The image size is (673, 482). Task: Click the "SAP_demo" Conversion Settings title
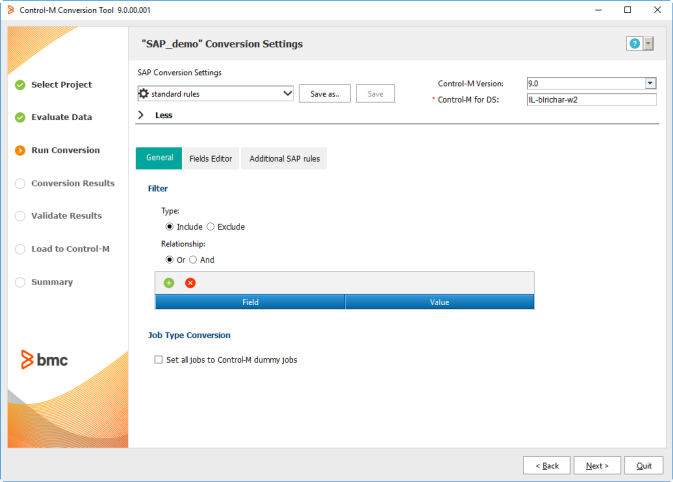(222, 44)
